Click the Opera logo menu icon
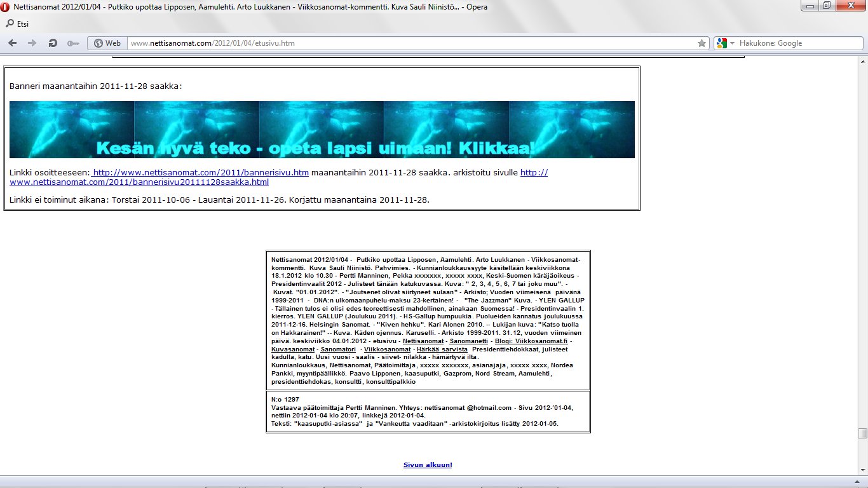Viewport: 868px width, 488px height. 6,6
